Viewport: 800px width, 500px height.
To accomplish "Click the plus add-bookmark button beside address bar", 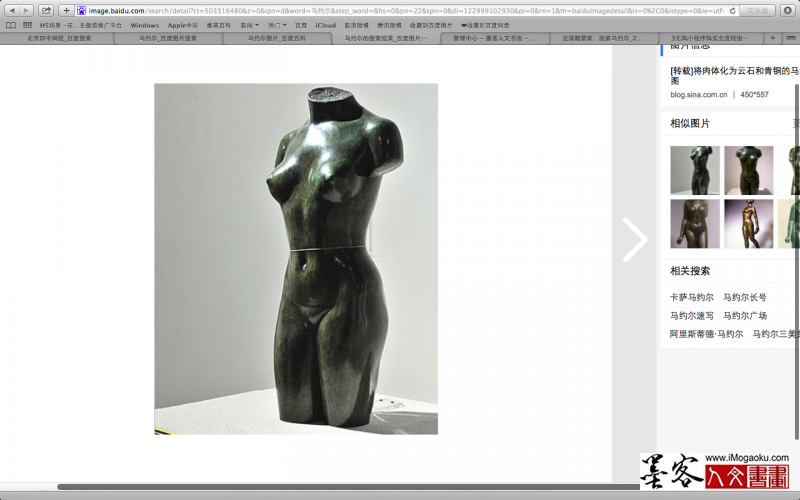I will point(66,10).
